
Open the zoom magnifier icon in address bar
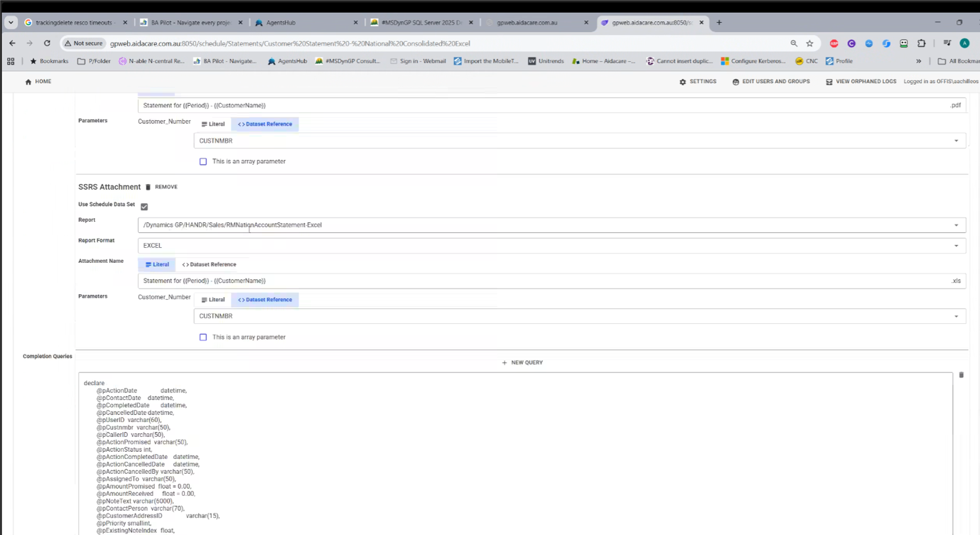tap(794, 43)
